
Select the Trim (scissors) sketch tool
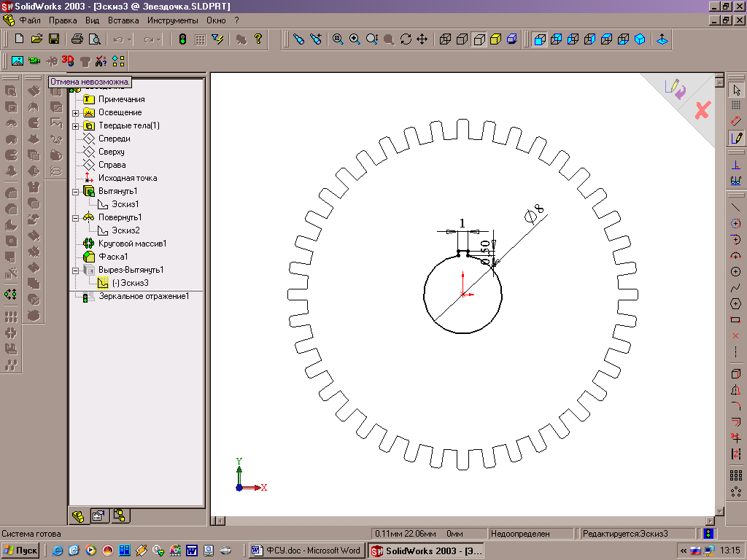pyautogui.click(x=736, y=438)
